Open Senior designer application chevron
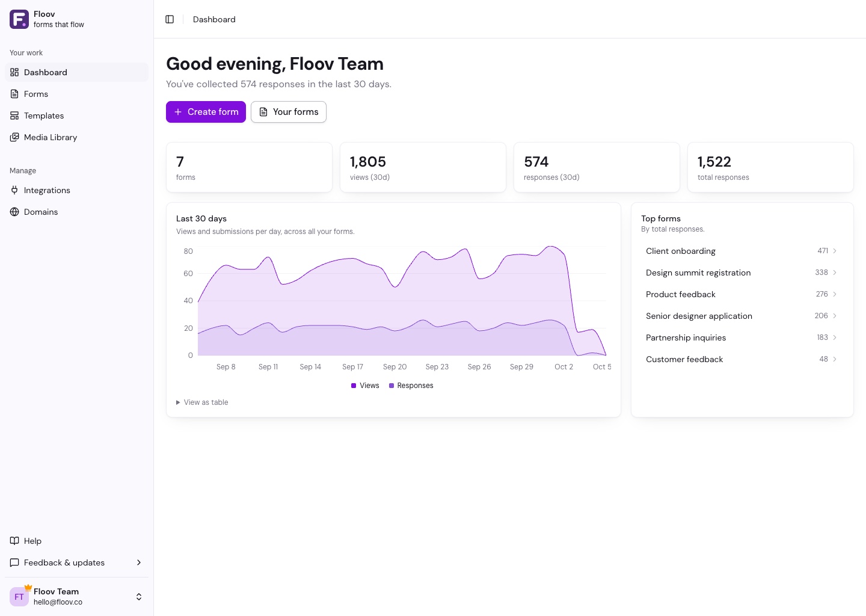Viewport: 866px width, 616px height. pos(835,316)
